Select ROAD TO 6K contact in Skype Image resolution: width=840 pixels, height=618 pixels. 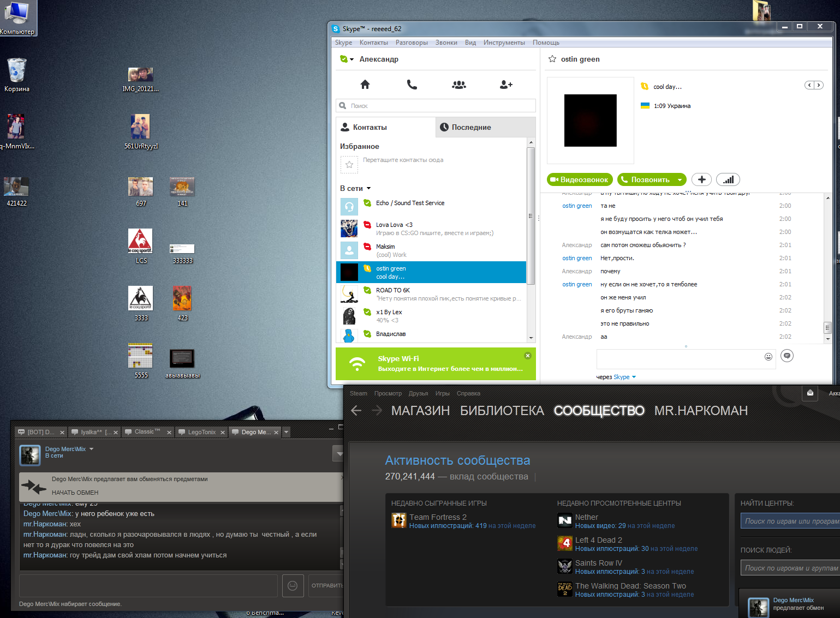[431, 294]
